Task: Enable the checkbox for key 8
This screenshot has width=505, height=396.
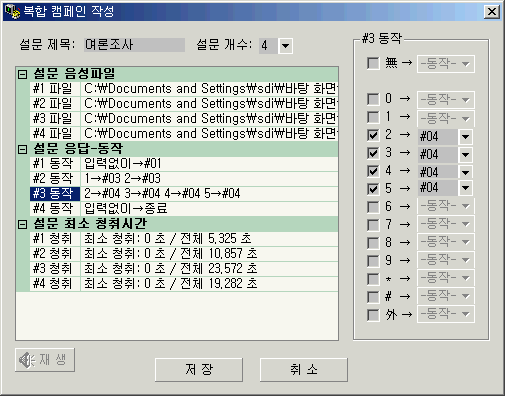Action: 373,243
